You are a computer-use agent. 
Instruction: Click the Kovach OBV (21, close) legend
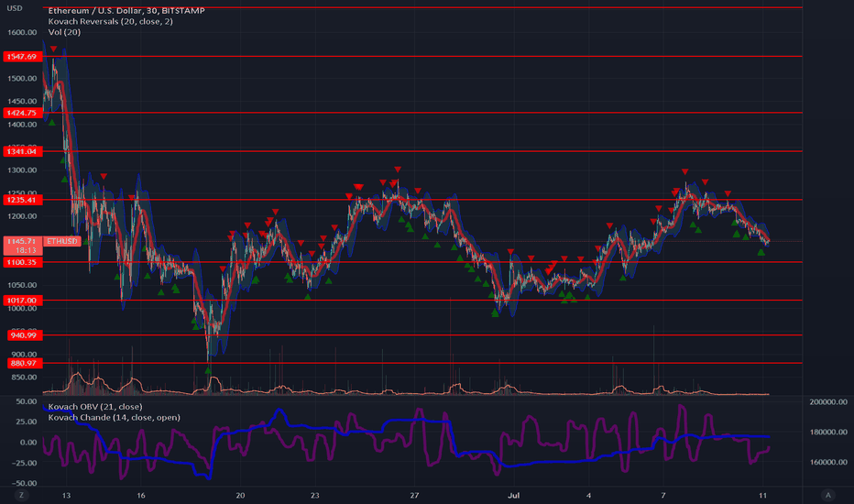click(x=95, y=407)
